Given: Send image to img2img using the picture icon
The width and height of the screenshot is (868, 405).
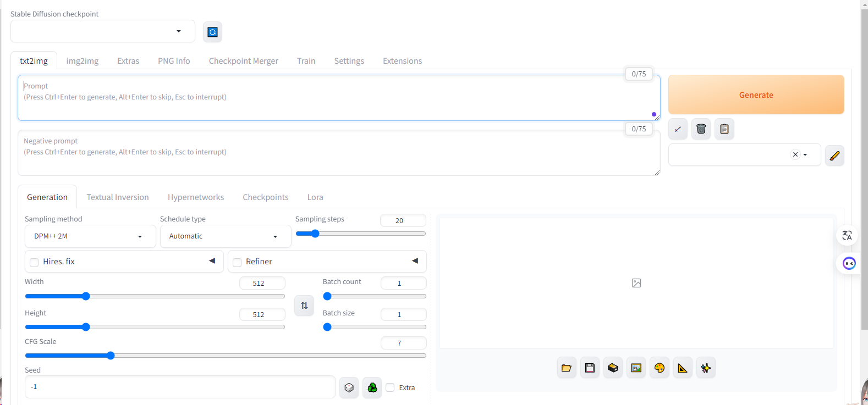Looking at the screenshot, I should point(636,368).
